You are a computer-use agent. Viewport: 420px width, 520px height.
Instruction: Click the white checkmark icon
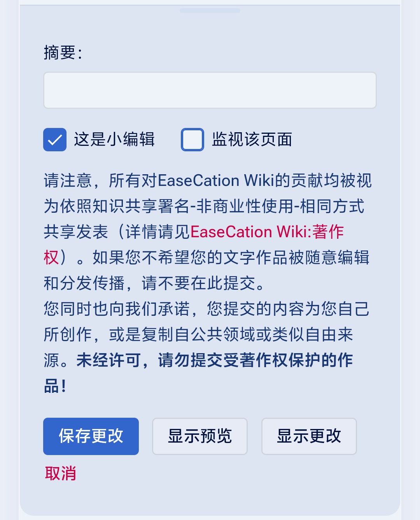(55, 140)
